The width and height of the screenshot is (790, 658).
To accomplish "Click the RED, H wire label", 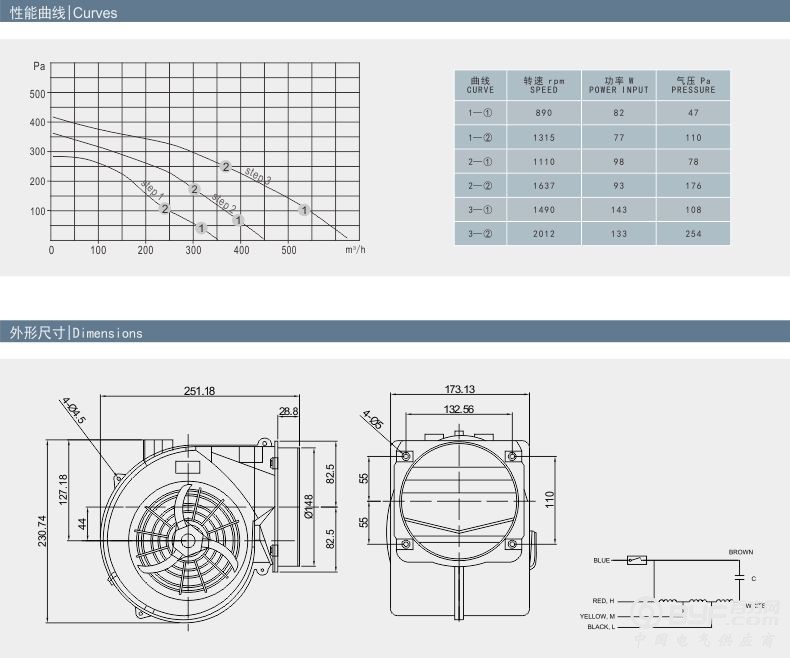I will (x=603, y=601).
